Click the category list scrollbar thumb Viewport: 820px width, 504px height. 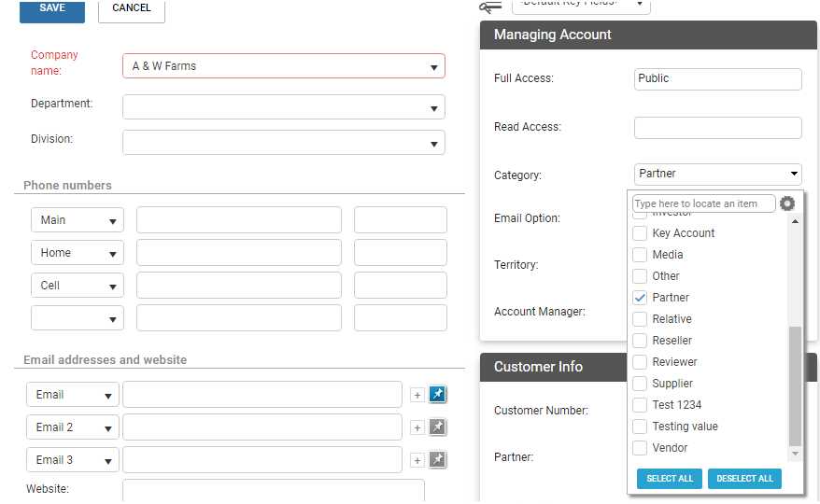[795, 385]
